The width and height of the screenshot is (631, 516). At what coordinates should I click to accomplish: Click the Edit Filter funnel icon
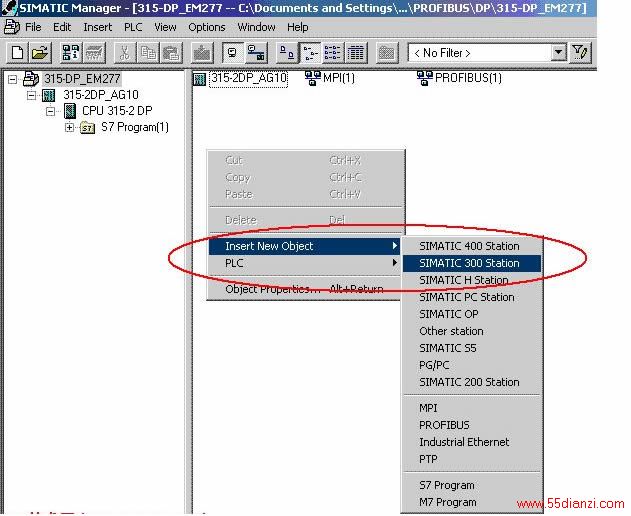click(x=580, y=53)
